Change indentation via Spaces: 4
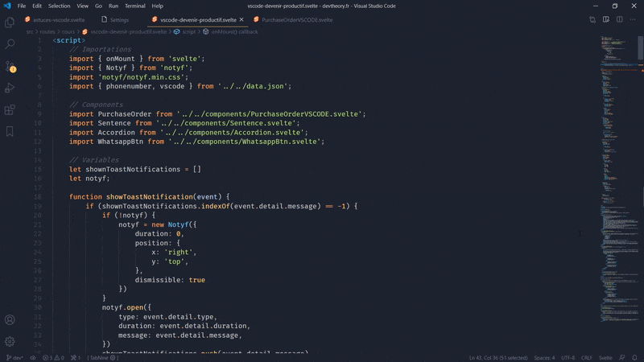 click(x=544, y=358)
